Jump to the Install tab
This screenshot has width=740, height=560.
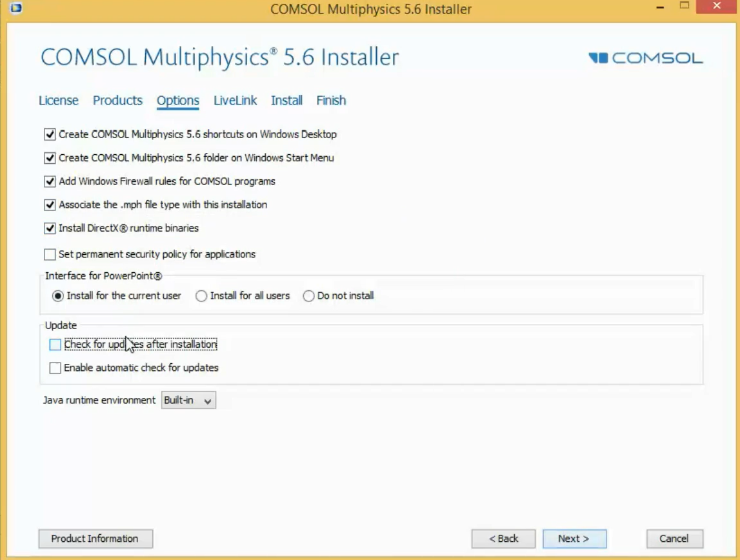286,101
